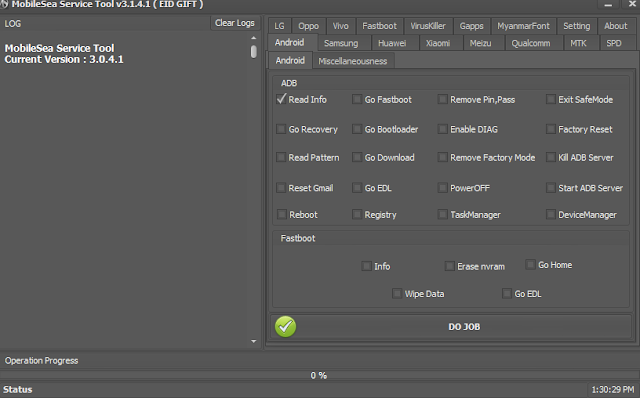This screenshot has width=640, height=398.
Task: Enable the Go Fastboot checkbox
Action: (357, 99)
